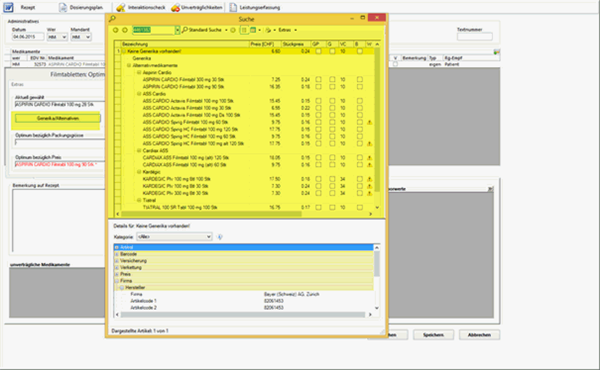600x370 pixels.
Task: Click into the Datum field
Action: (28, 37)
